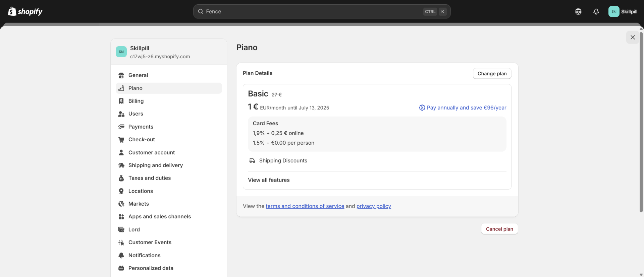The image size is (644, 277).
Task: Open the notifications bell
Action: click(x=596, y=11)
